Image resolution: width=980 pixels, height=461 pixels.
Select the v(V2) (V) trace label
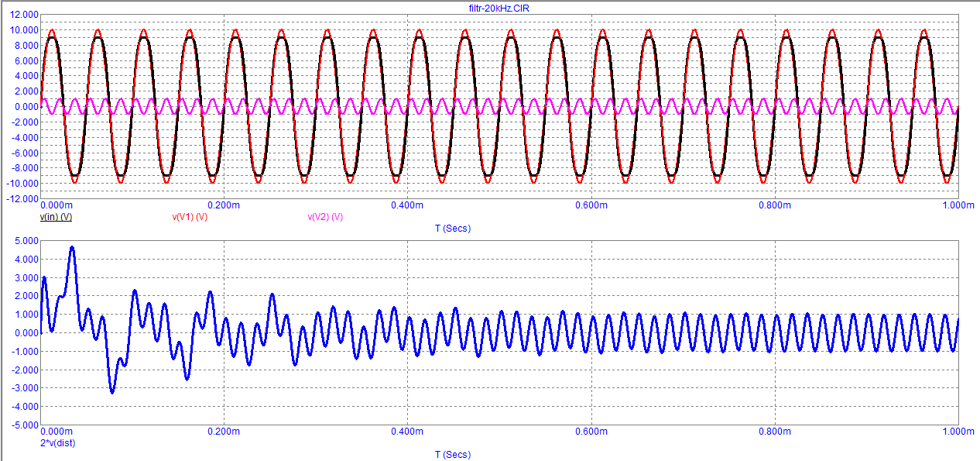pyautogui.click(x=326, y=217)
